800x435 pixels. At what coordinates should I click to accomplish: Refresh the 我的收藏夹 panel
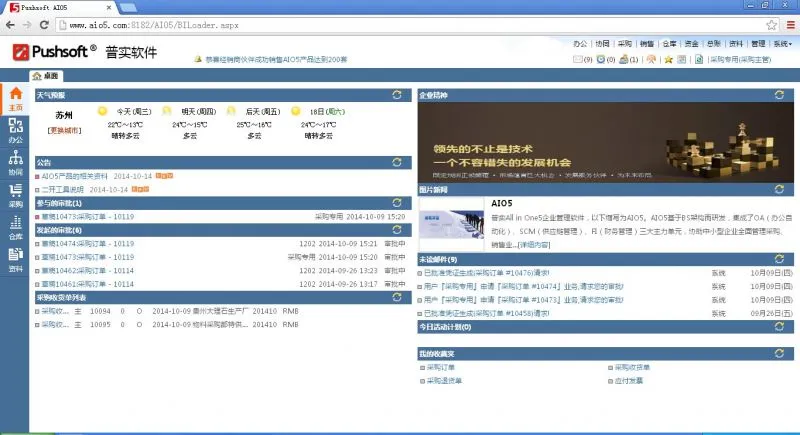[779, 353]
